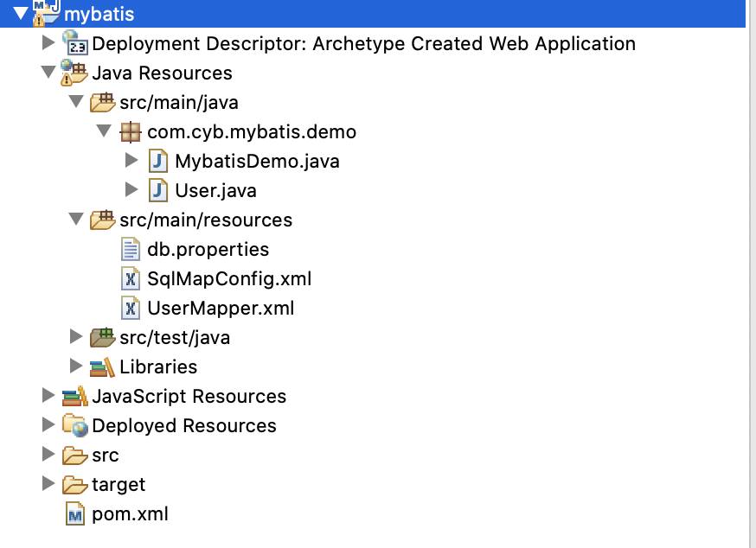Screen dimensions: 756x548
Task: Collapse the src/main/java folder
Action: click(x=76, y=102)
